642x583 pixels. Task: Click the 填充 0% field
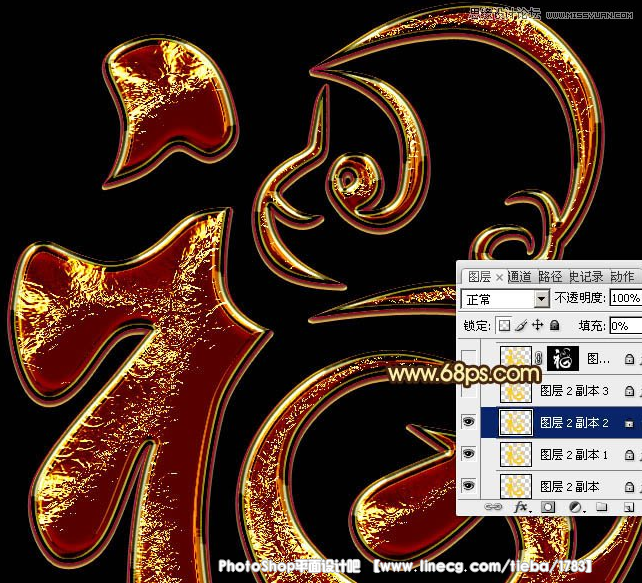point(626,326)
